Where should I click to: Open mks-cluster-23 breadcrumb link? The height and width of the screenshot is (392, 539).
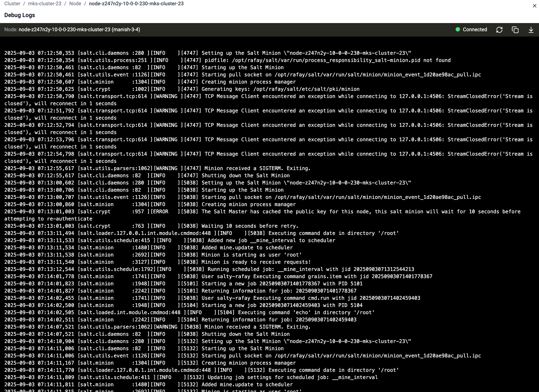point(44,4)
